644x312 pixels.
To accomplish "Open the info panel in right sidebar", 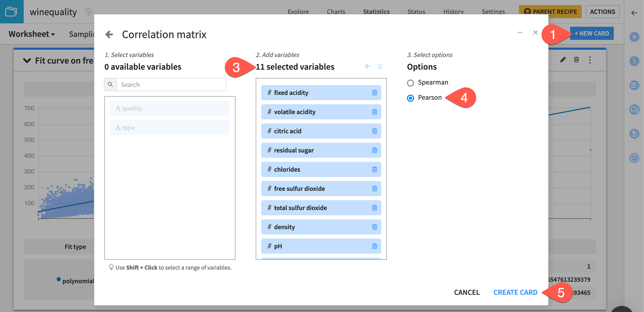I will [634, 61].
